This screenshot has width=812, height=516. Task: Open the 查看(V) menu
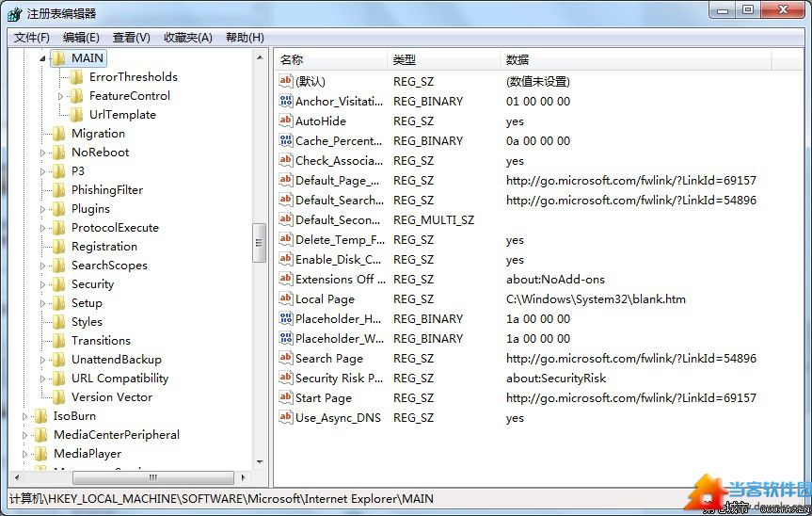coord(132,38)
